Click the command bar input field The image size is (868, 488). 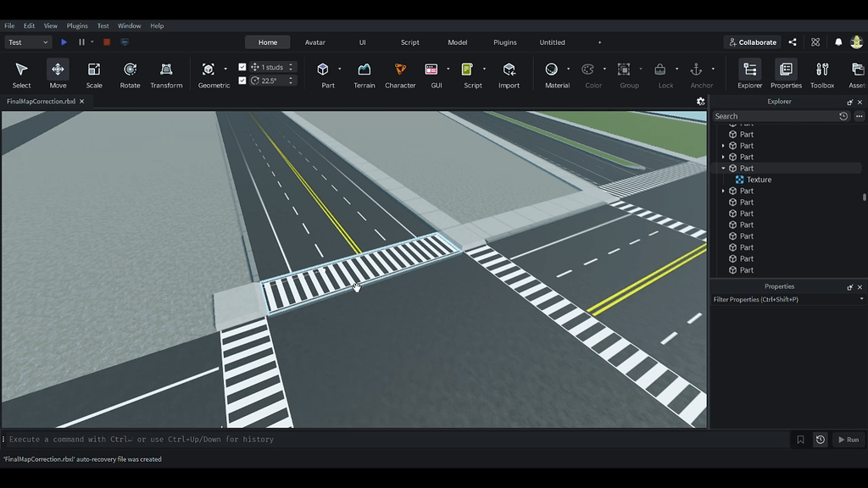click(x=398, y=440)
